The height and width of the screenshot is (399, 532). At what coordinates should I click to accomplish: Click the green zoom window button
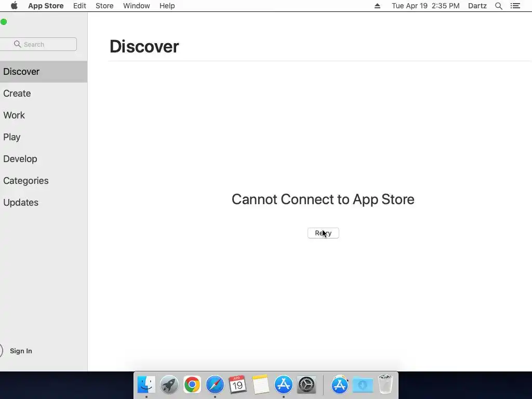(x=4, y=22)
